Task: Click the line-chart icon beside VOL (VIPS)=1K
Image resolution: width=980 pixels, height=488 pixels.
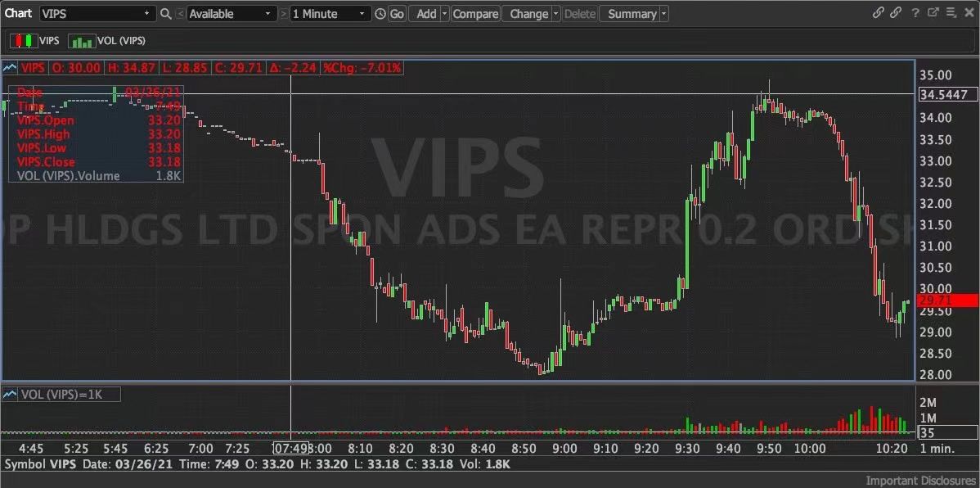Action: (10, 394)
